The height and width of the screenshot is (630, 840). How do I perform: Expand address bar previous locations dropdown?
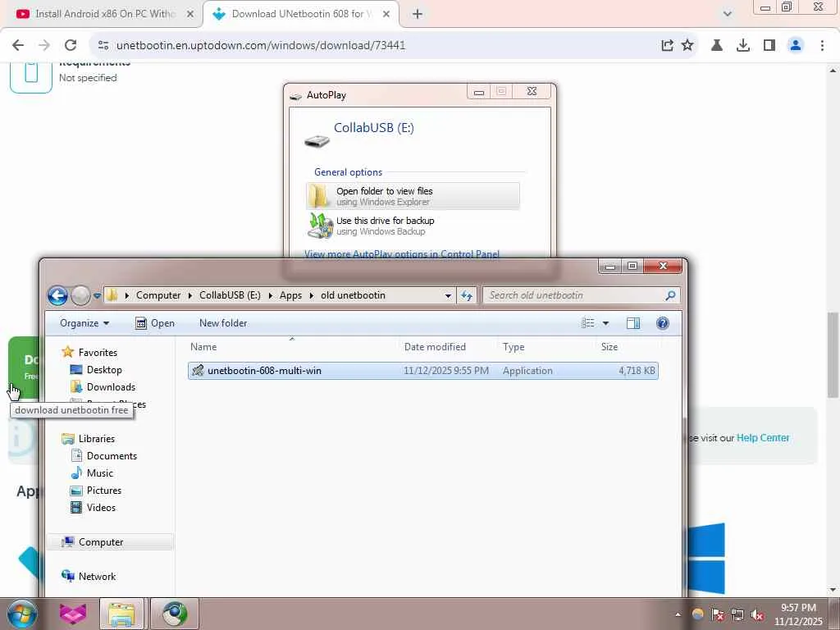click(x=448, y=295)
